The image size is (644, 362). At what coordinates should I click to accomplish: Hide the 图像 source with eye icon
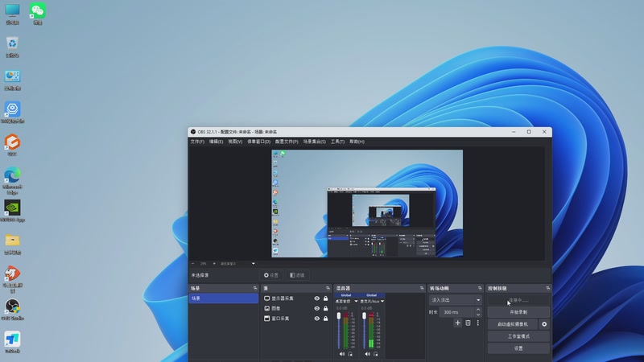(x=316, y=308)
